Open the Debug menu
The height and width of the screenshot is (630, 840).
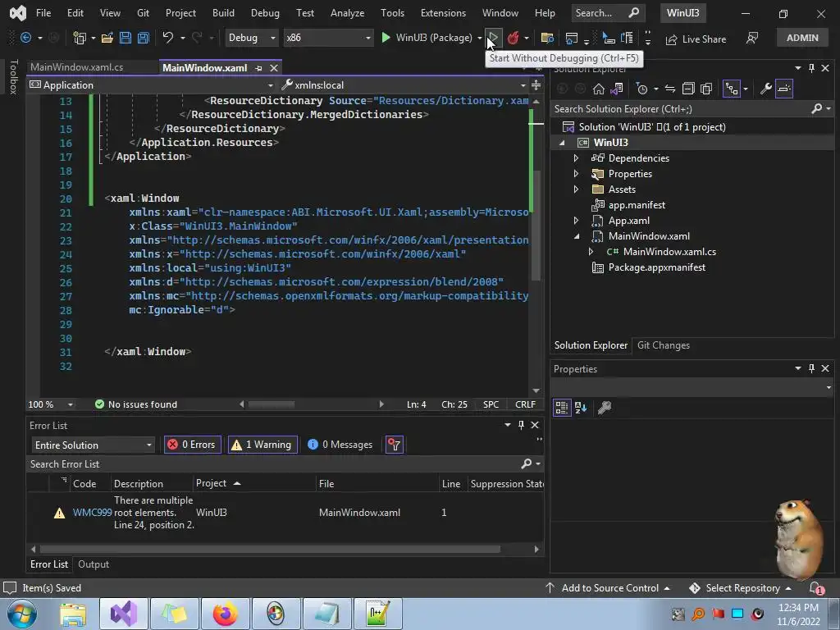pyautogui.click(x=265, y=13)
